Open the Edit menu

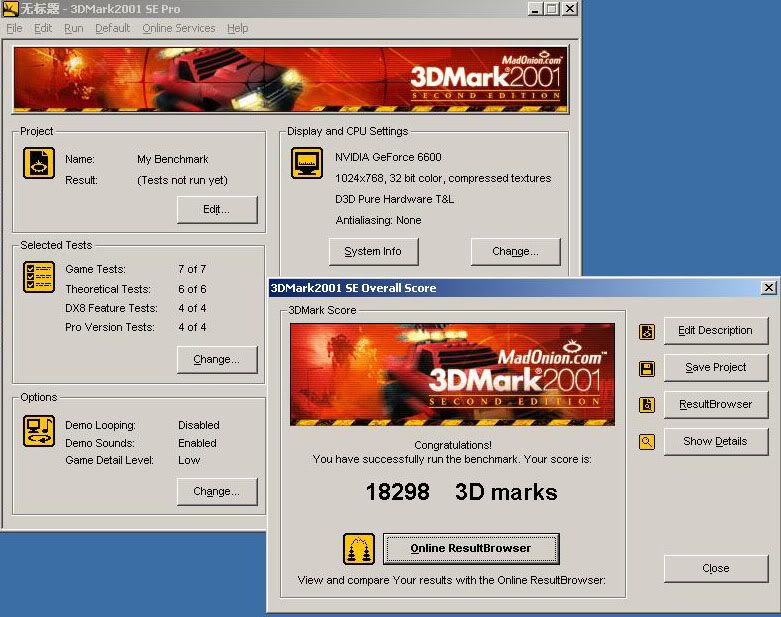click(x=43, y=28)
